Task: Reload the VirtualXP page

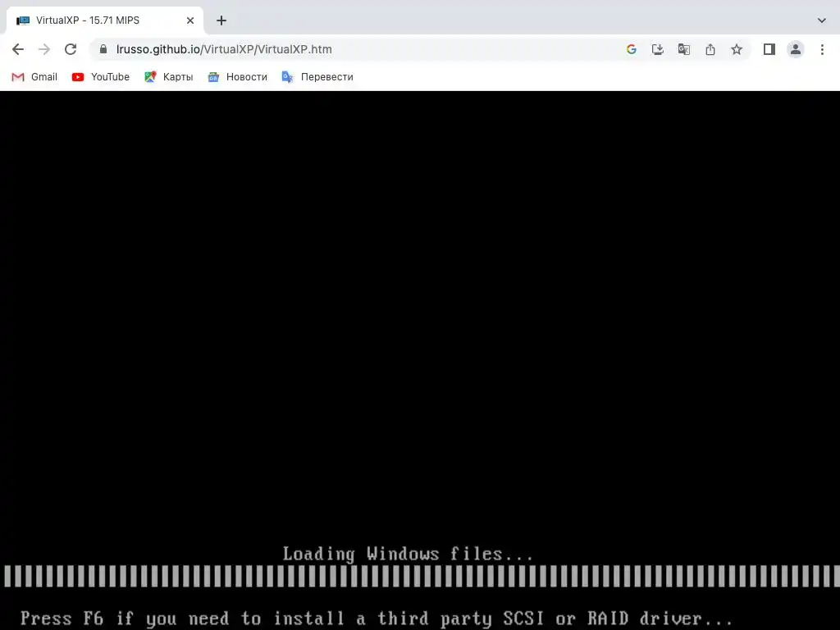Action: click(71, 49)
